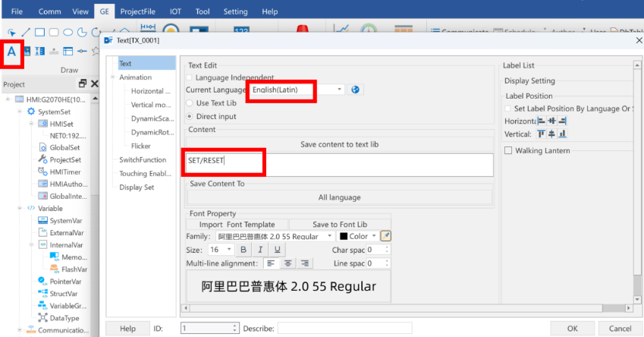Confirm the dialog with OK
Screen dimensions: 644x337
(572, 329)
